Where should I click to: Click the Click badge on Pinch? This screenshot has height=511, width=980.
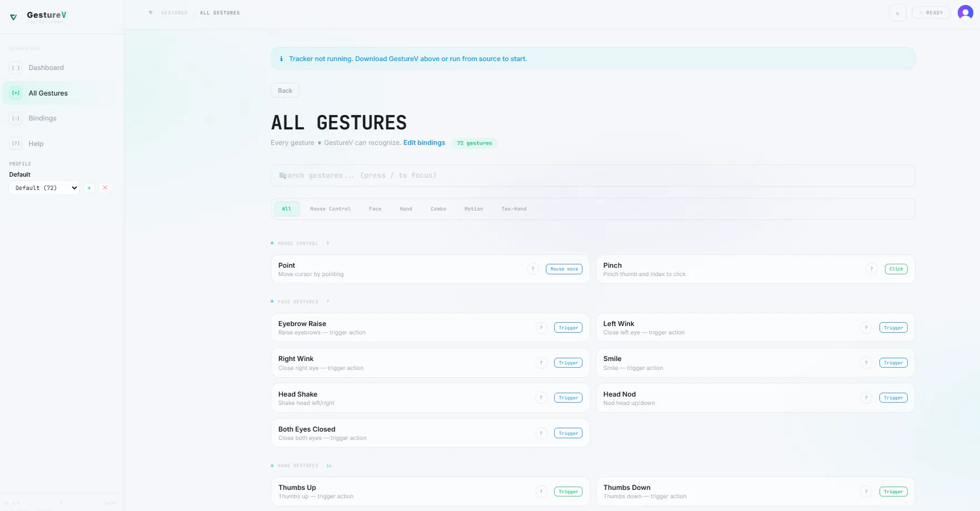click(896, 269)
